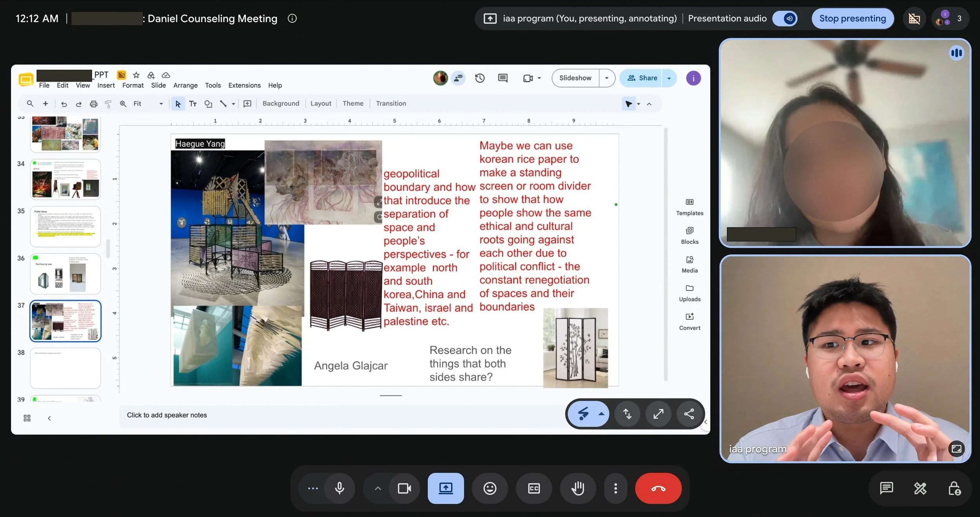Viewport: 980px width, 517px height.
Task: Click the red leave call button
Action: tap(658, 488)
